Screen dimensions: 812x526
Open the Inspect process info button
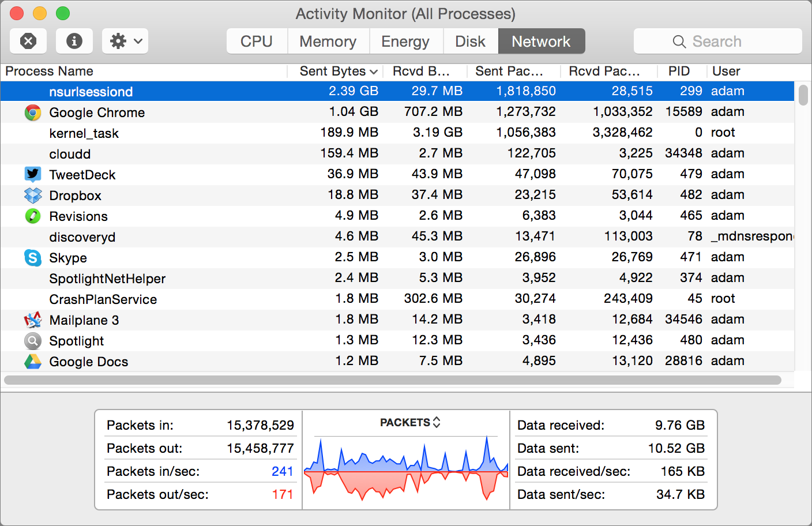(74, 41)
